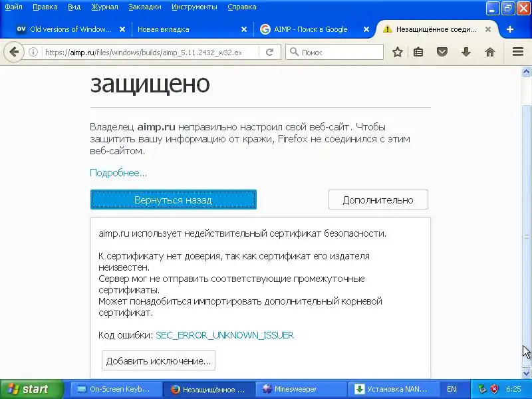Open the Правка menu
This screenshot has width=532, height=399.
click(45, 7)
